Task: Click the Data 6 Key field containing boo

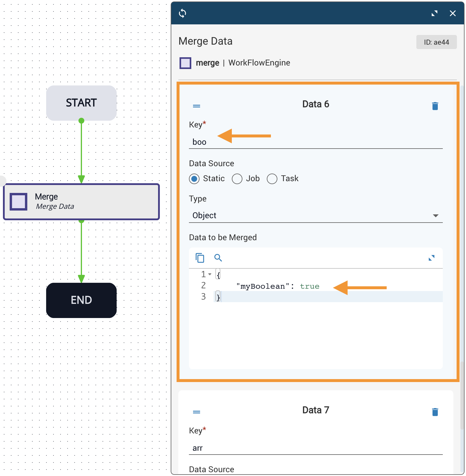Action: point(316,142)
